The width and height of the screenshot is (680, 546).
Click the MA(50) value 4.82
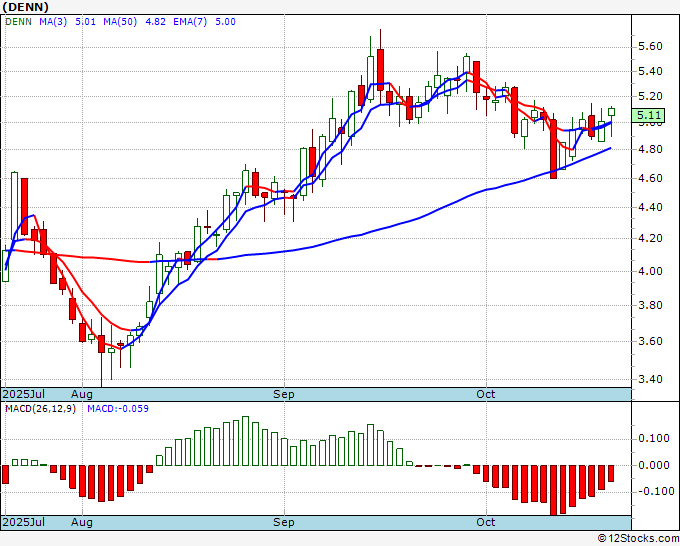(x=155, y=22)
